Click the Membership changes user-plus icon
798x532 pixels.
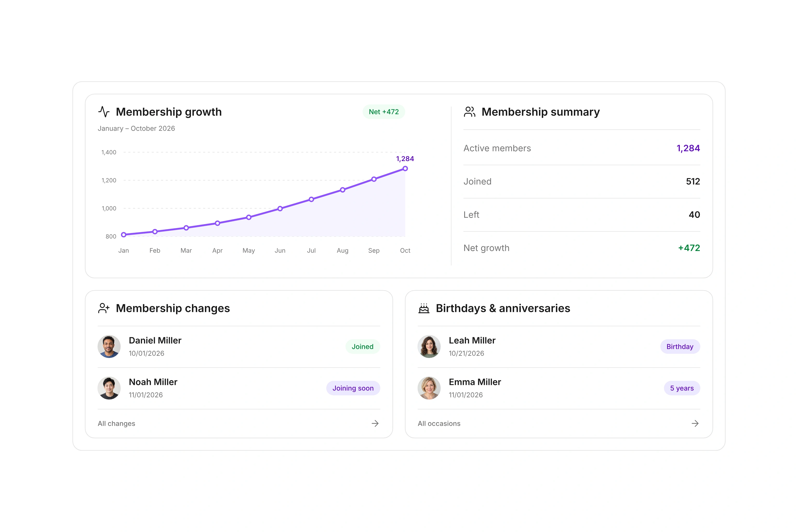tap(104, 308)
